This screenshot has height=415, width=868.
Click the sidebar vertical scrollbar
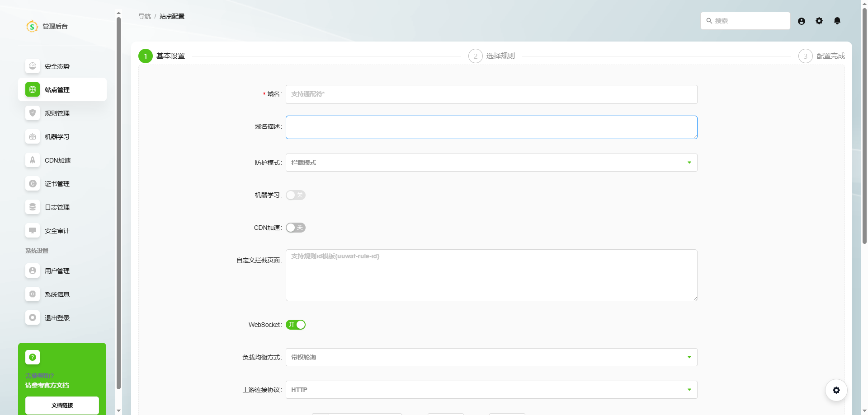(x=118, y=203)
